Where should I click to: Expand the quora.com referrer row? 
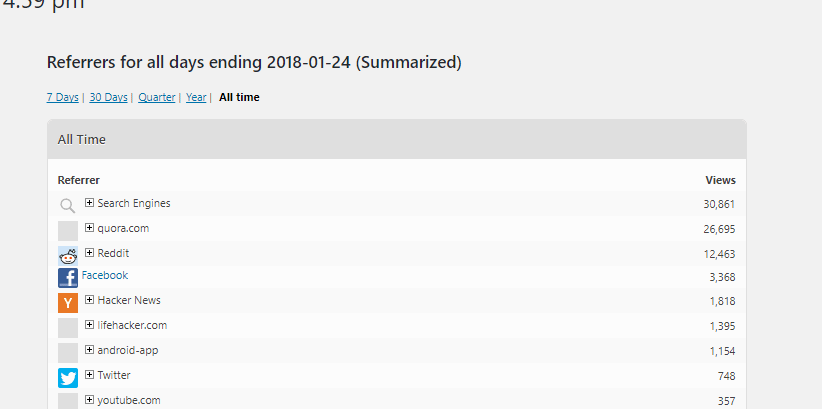tap(89, 228)
